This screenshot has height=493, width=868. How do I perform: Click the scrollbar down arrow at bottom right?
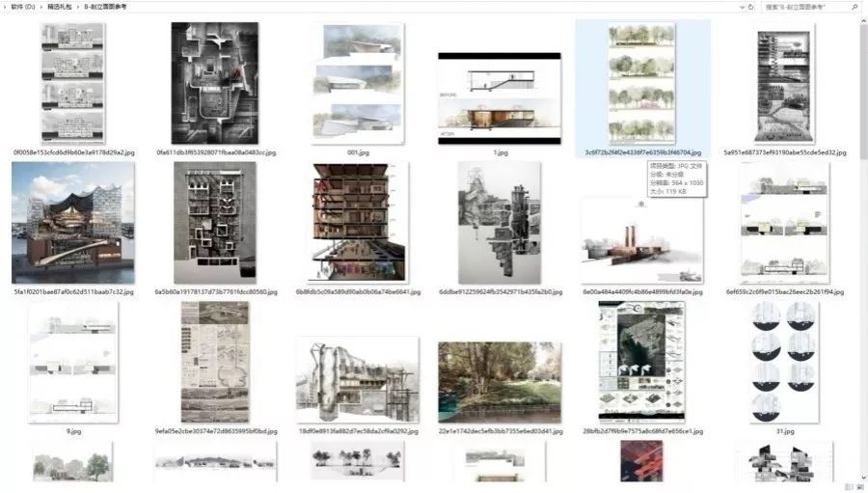[863, 477]
